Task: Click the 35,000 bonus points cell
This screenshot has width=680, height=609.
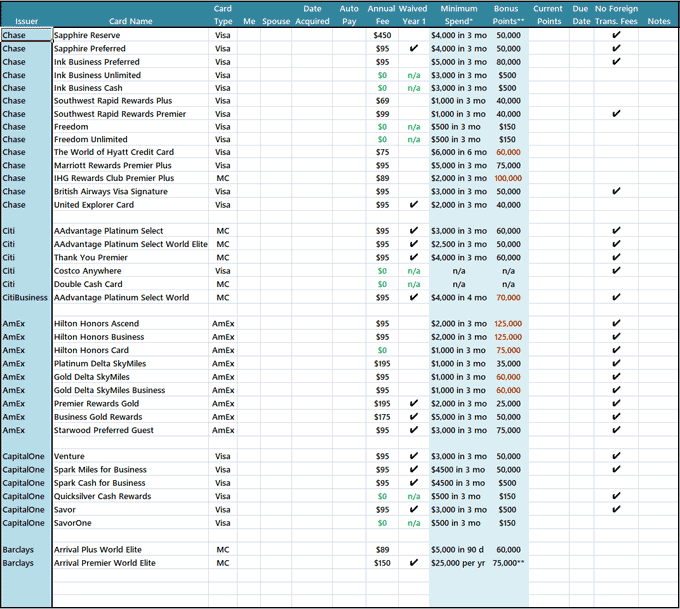Action: 508,363
